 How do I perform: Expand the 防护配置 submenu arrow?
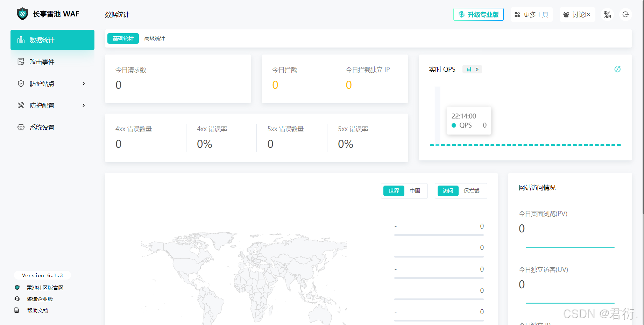pos(84,105)
